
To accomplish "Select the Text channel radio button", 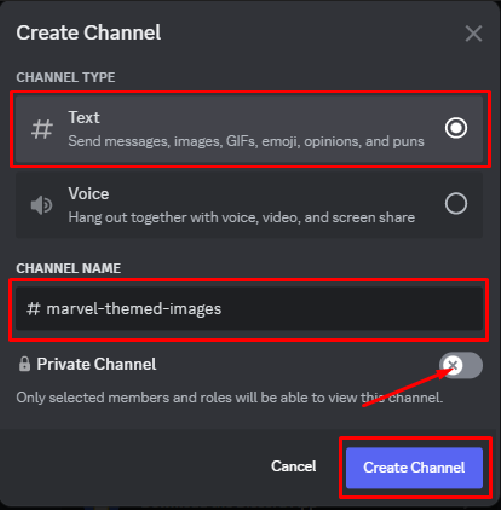I will 456,128.
